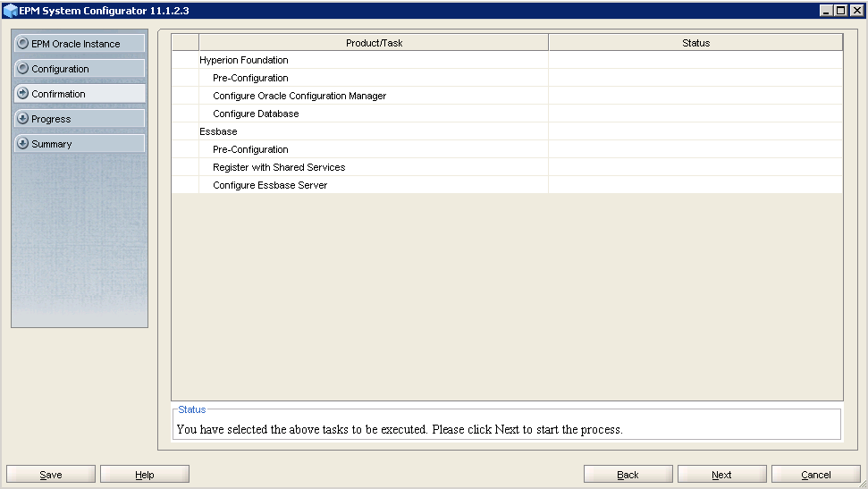Image resolution: width=868 pixels, height=489 pixels.
Task: Cancel the configuration wizard
Action: coord(816,474)
